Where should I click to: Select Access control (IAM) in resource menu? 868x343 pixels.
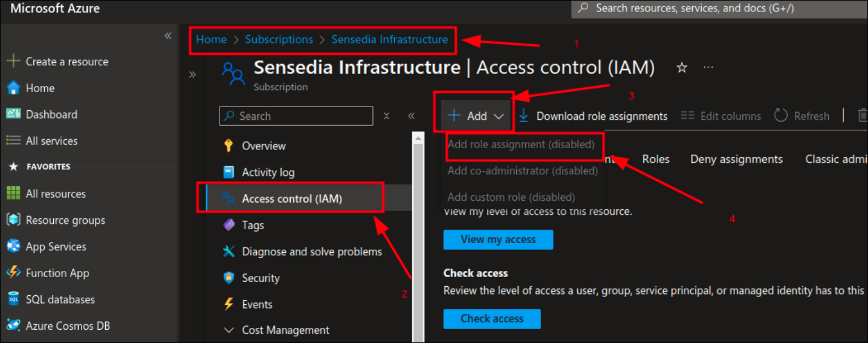(x=291, y=198)
